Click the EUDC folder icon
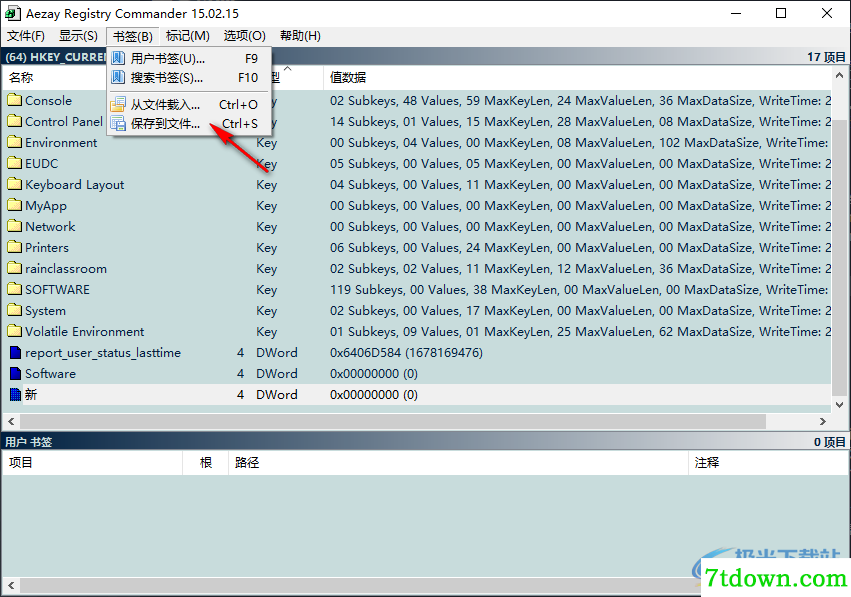The height and width of the screenshot is (597, 851). tap(15, 163)
